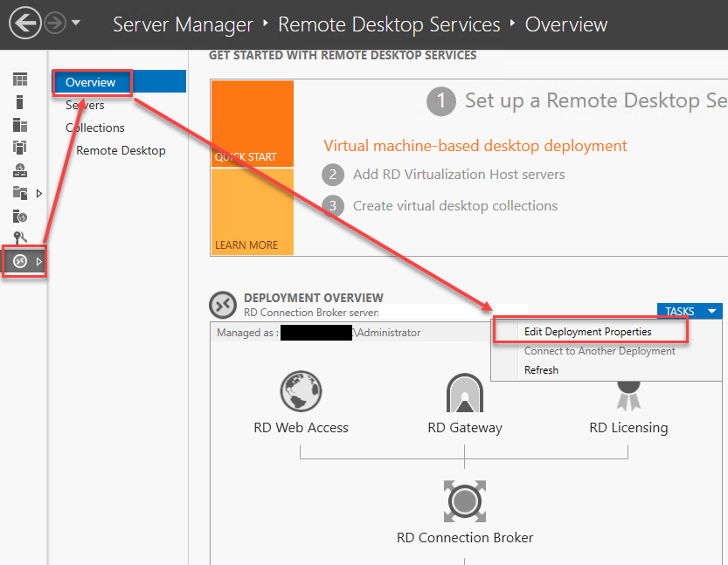The width and height of the screenshot is (728, 565).
Task: Open the Server Manager Dashboard icon
Action: [22, 79]
